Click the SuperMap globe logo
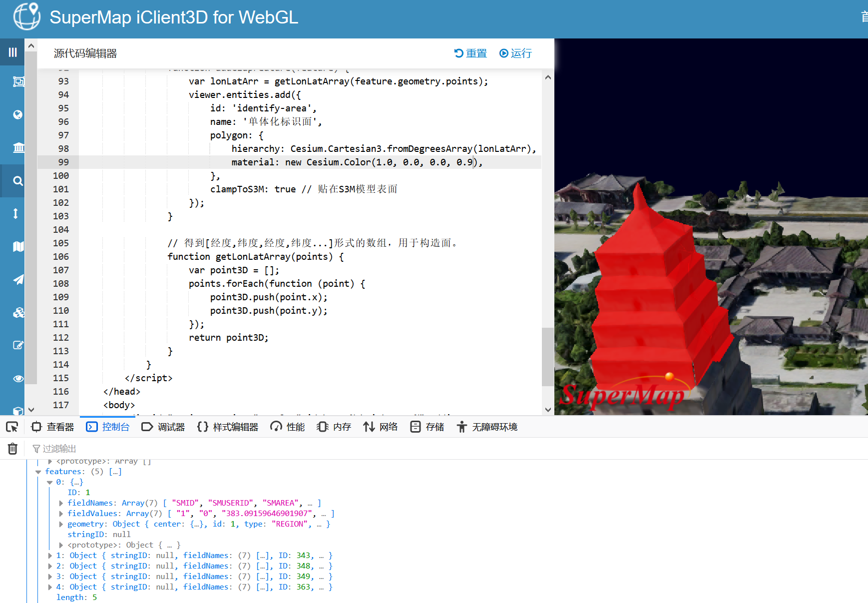The image size is (868, 603). (26, 16)
